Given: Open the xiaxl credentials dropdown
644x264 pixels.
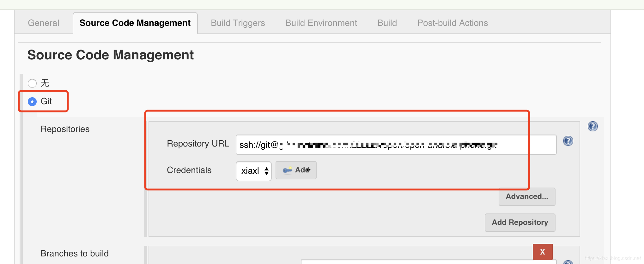Looking at the screenshot, I should click(253, 171).
